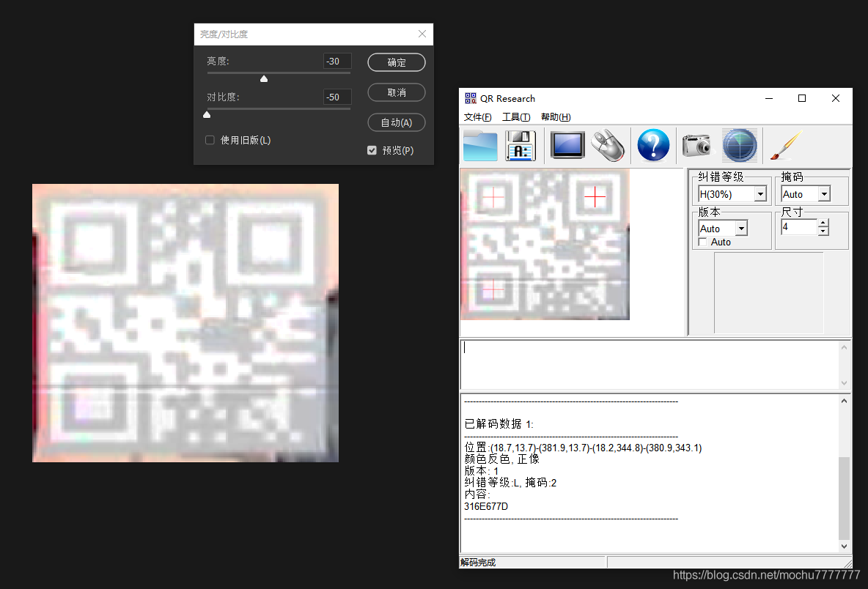Click the decoded content 316E677D
The image size is (868, 589).
[x=486, y=507]
